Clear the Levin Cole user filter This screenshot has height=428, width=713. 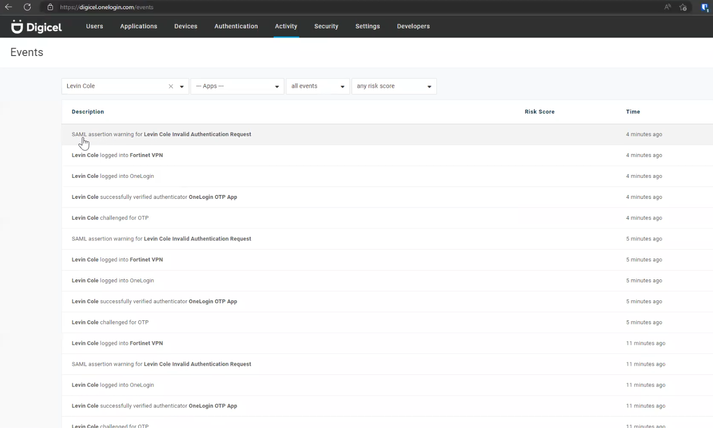pyautogui.click(x=171, y=86)
